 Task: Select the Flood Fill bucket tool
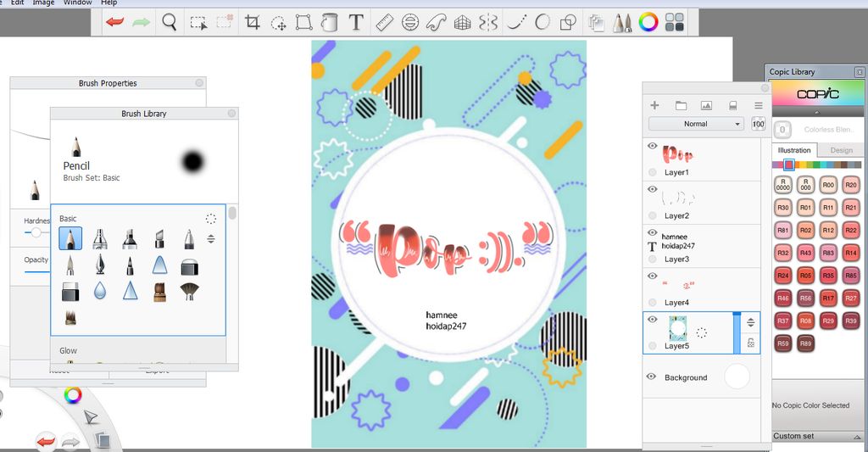tap(330, 23)
